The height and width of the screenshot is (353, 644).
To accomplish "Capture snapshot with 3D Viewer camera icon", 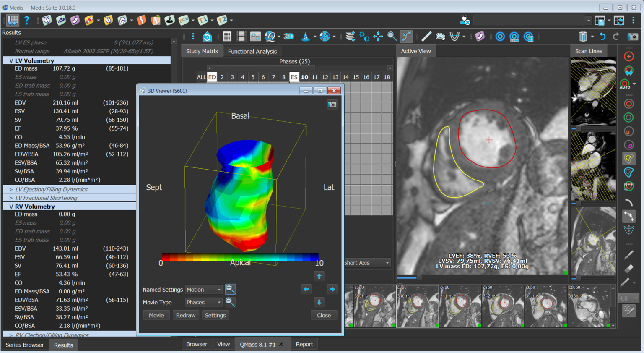I will pos(332,104).
